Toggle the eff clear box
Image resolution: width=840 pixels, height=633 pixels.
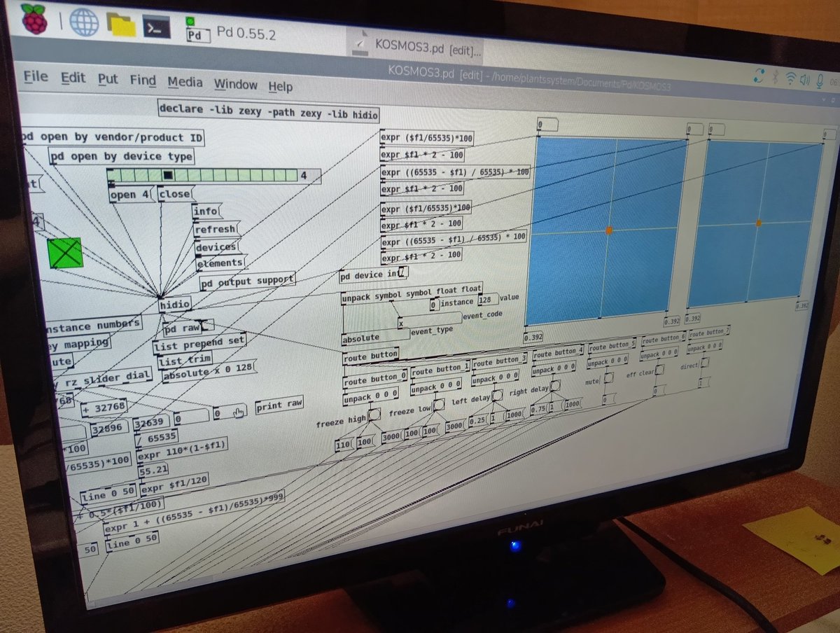tap(659, 370)
